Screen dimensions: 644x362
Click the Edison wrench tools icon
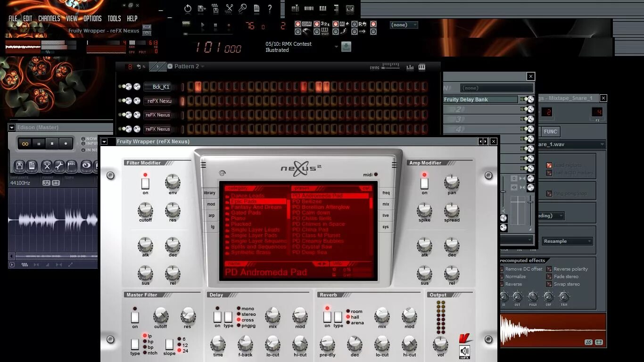59,165
